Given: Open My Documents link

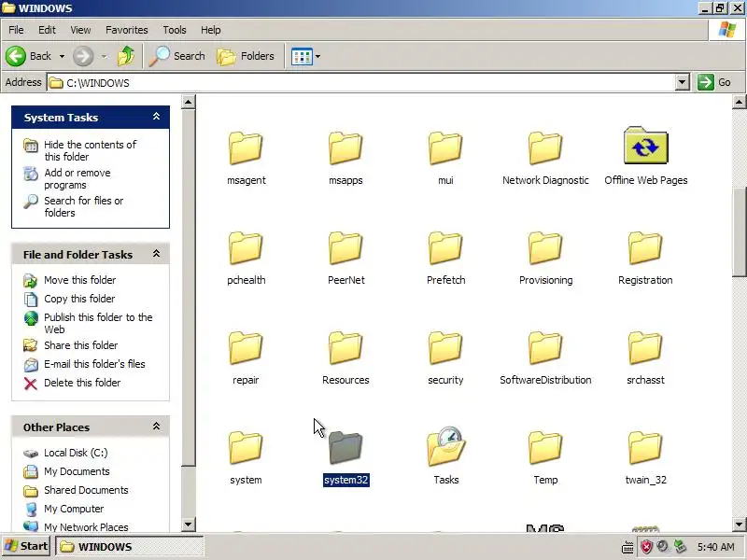Looking at the screenshot, I should [77, 471].
